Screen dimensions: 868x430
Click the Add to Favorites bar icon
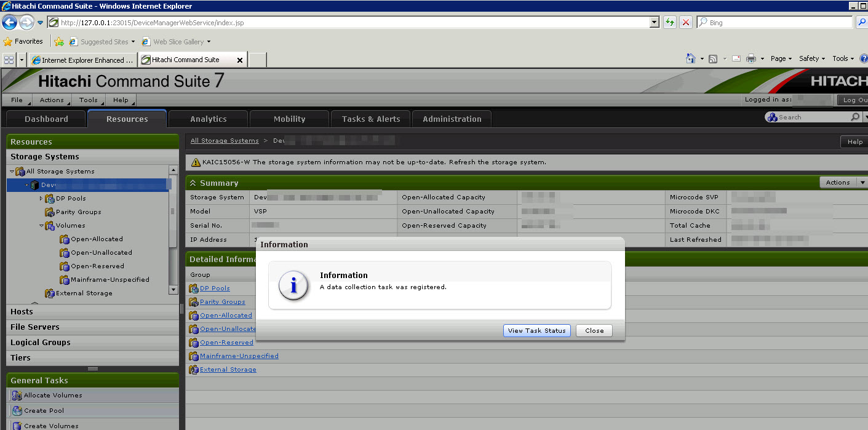(59, 42)
